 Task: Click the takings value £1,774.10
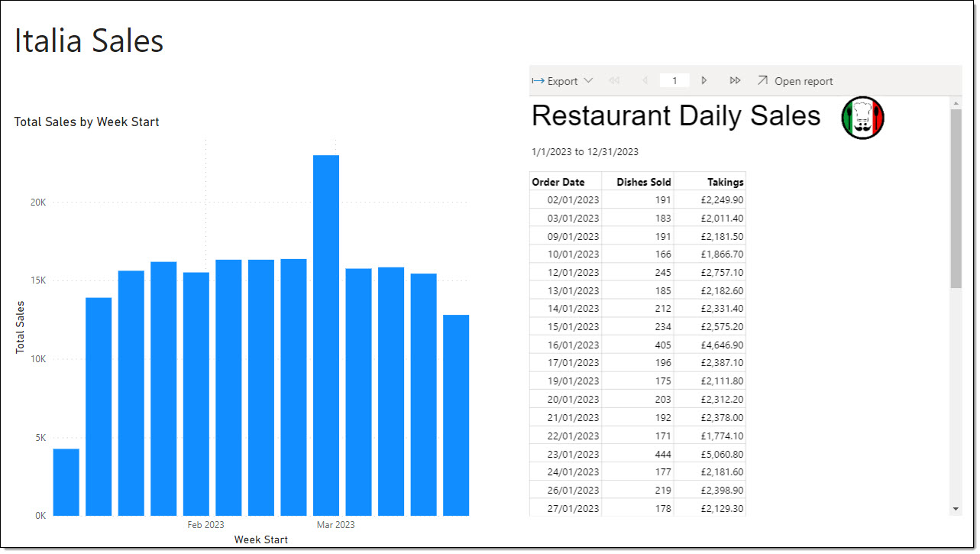pyautogui.click(x=710, y=436)
